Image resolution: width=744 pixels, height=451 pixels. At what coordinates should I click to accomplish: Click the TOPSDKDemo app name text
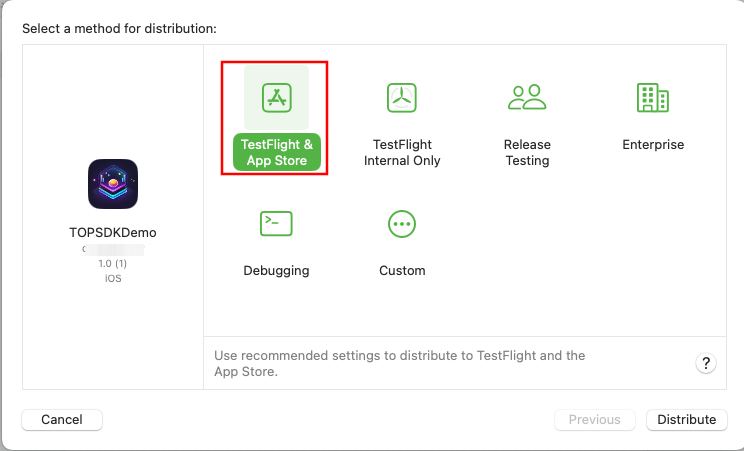[x=113, y=233]
